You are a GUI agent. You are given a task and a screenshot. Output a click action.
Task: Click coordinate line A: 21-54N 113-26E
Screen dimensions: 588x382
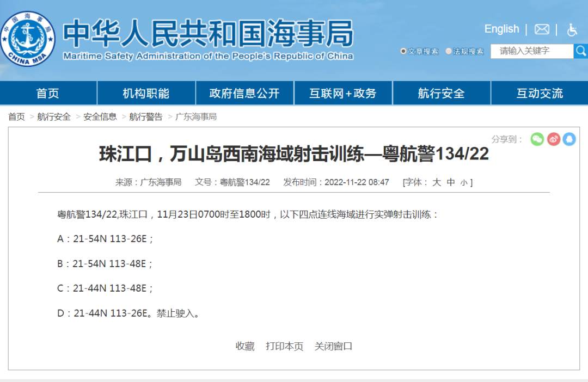(106, 239)
